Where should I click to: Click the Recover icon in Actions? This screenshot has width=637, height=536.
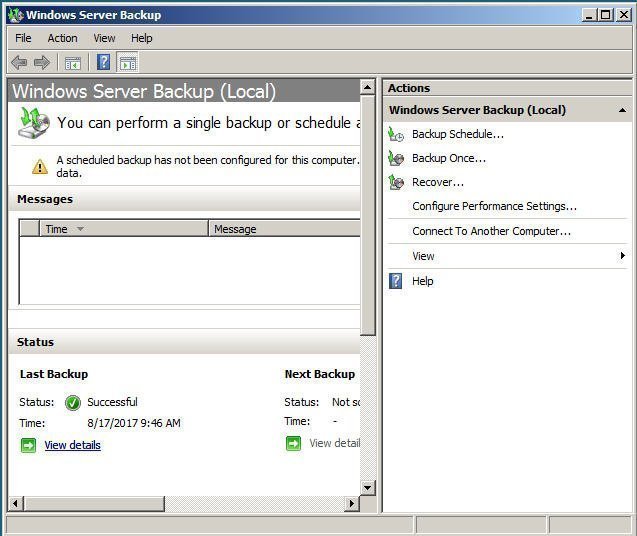tap(396, 182)
